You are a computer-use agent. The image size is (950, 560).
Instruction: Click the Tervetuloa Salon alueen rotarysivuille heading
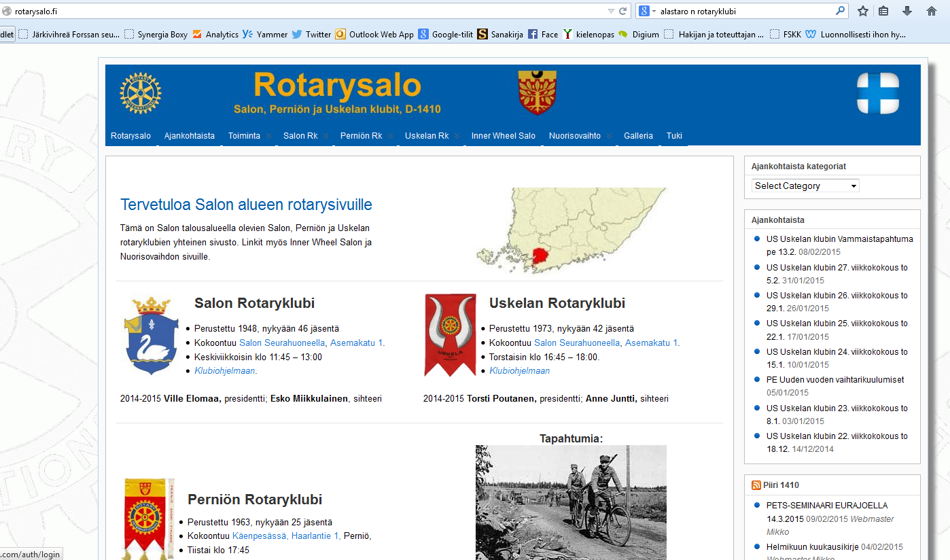(246, 205)
